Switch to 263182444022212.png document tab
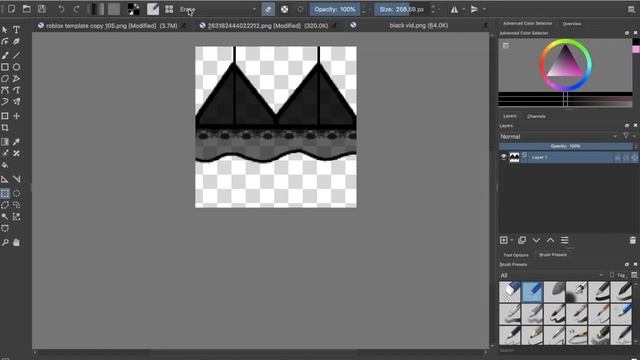This screenshot has width=640, height=360. (x=267, y=25)
